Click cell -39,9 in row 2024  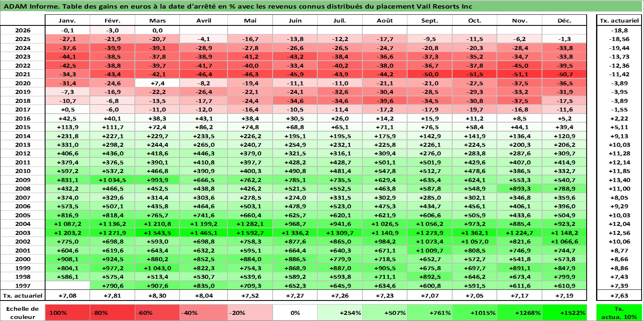pos(112,48)
